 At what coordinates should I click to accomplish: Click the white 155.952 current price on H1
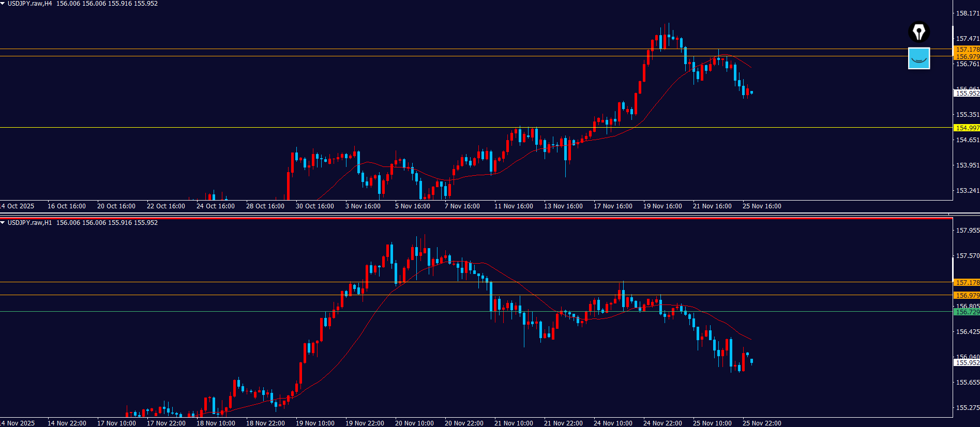pos(966,362)
